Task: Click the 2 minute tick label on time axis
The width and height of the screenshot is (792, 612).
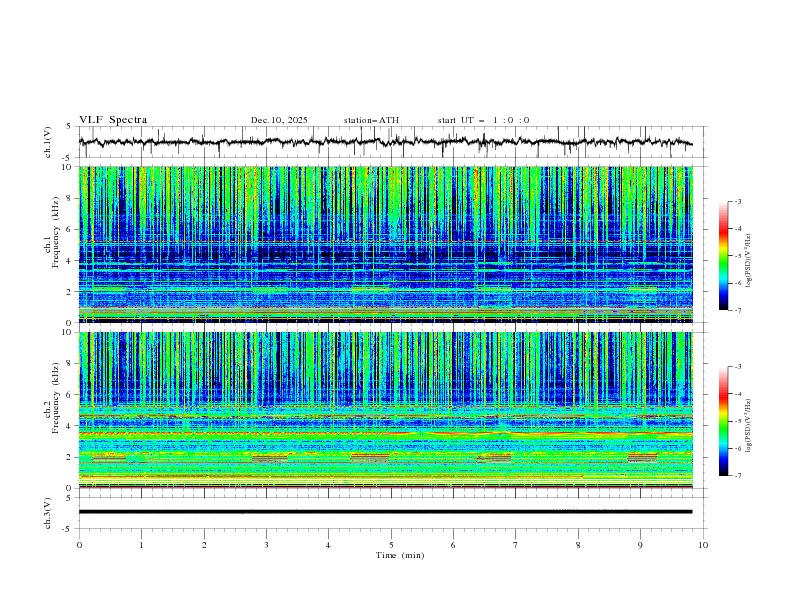Action: click(x=204, y=545)
